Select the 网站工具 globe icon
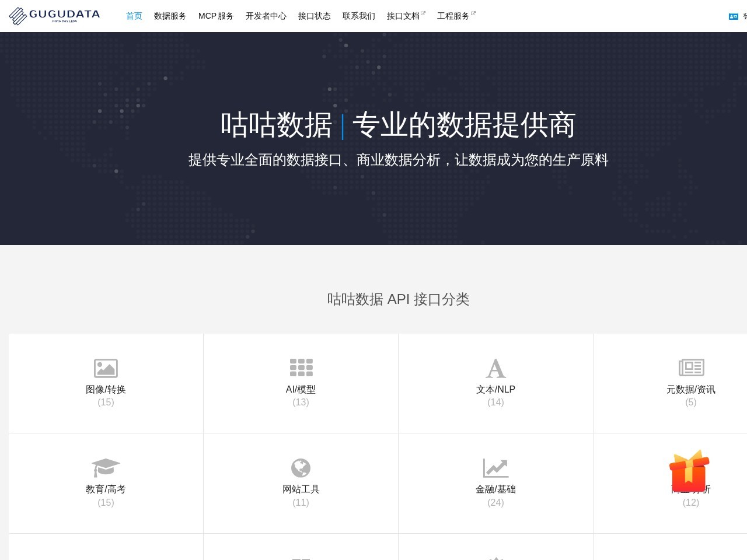 (x=301, y=468)
